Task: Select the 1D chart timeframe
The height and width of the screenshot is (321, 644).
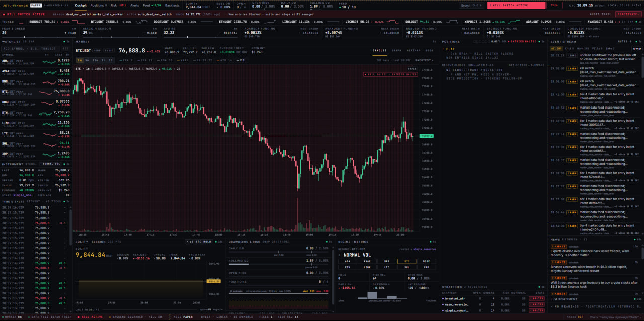Action: click(111, 60)
